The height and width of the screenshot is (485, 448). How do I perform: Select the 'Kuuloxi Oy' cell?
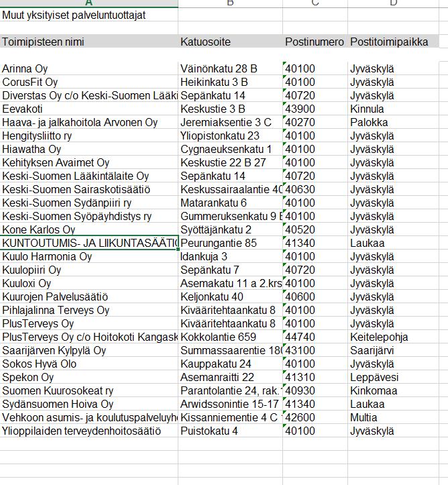pyautogui.click(x=89, y=283)
